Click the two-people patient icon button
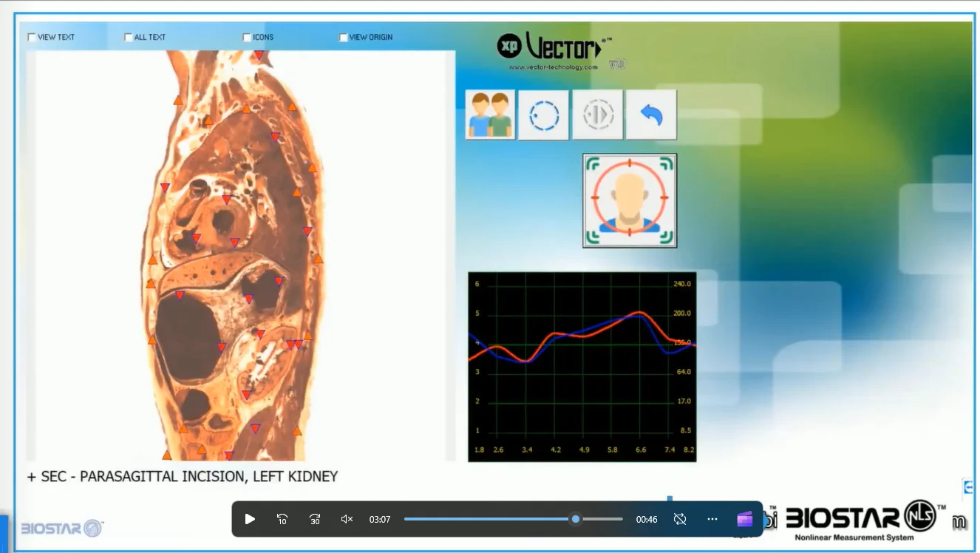Image resolution: width=980 pixels, height=553 pixels. [x=490, y=115]
